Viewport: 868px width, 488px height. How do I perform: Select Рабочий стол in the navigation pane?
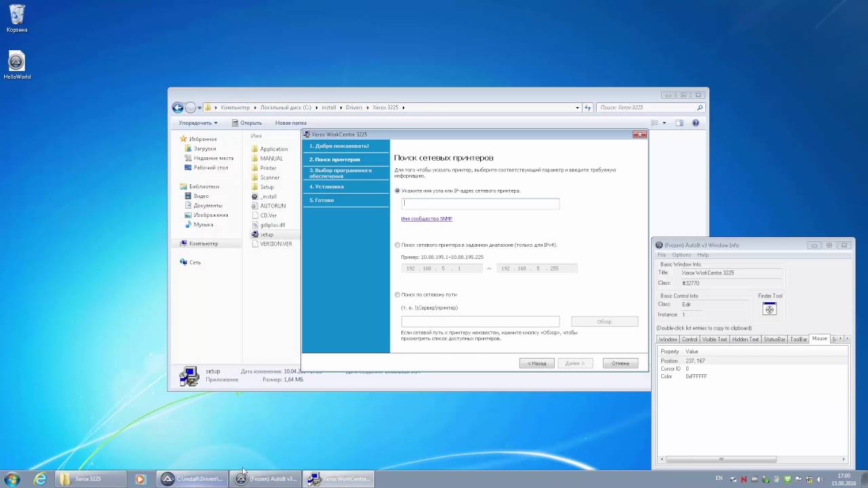pyautogui.click(x=206, y=167)
